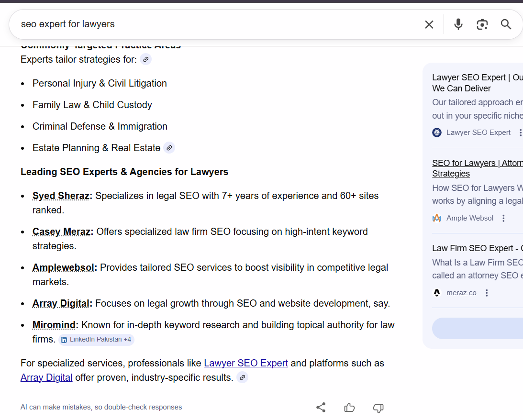Share the AI overview response
This screenshot has height=420, width=523.
click(321, 407)
